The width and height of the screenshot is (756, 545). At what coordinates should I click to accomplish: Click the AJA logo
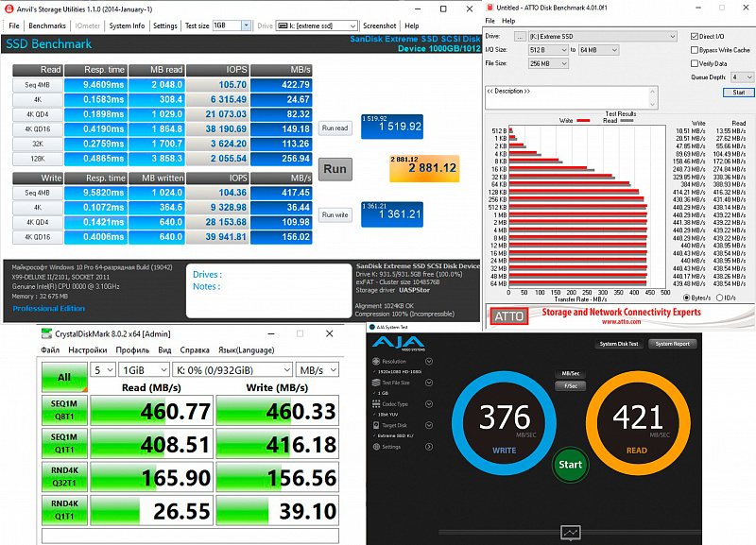(x=398, y=344)
